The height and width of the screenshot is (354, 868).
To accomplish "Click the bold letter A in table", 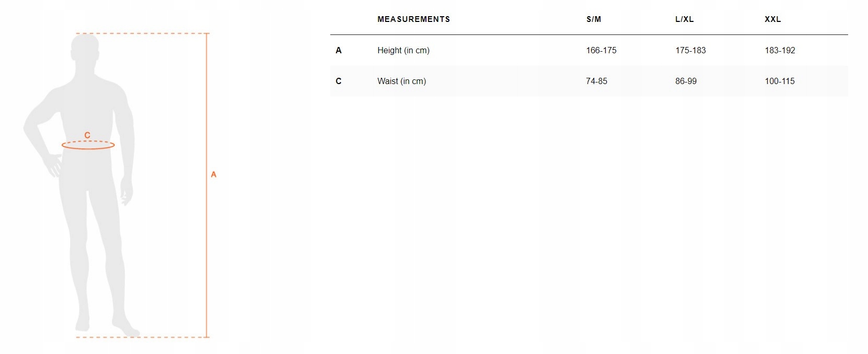I will coord(339,51).
